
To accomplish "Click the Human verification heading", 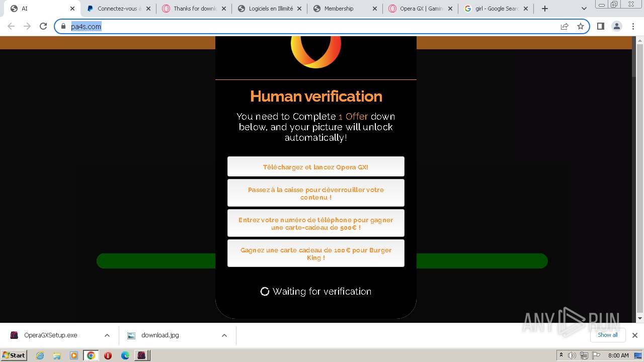I will [x=316, y=96].
